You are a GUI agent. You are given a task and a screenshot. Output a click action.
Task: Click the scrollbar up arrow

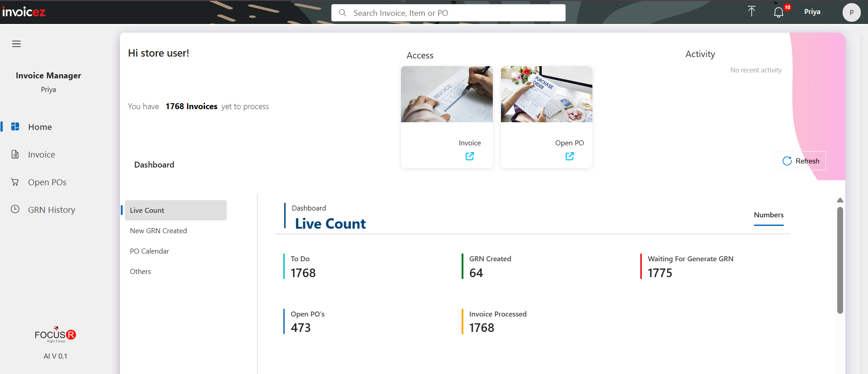click(x=840, y=200)
